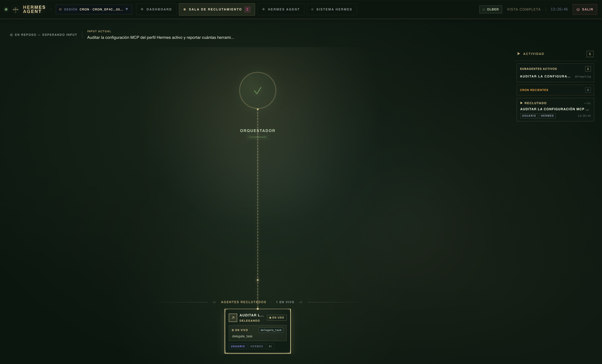Open the session CRON_DF4C dropdown

[94, 10]
